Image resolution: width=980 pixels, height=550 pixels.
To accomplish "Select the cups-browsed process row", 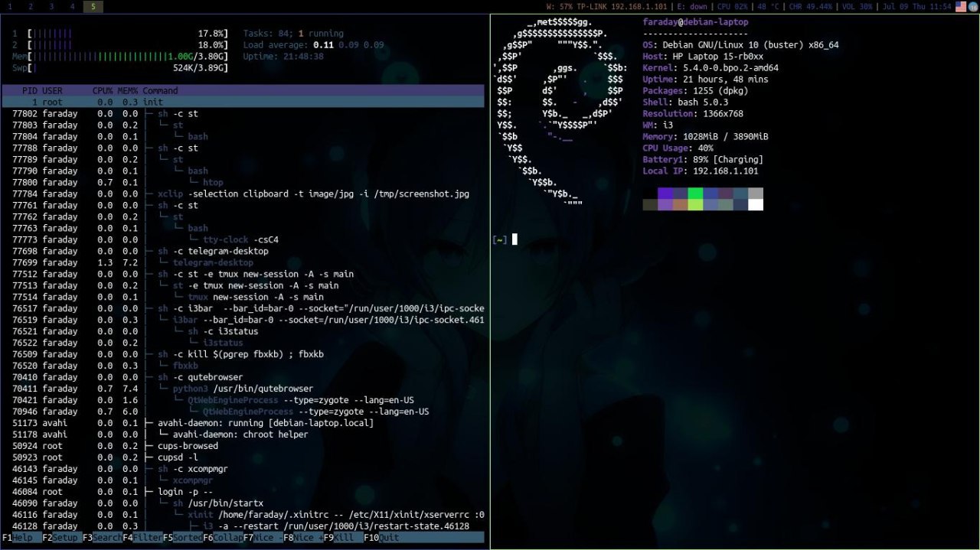I will [243, 446].
